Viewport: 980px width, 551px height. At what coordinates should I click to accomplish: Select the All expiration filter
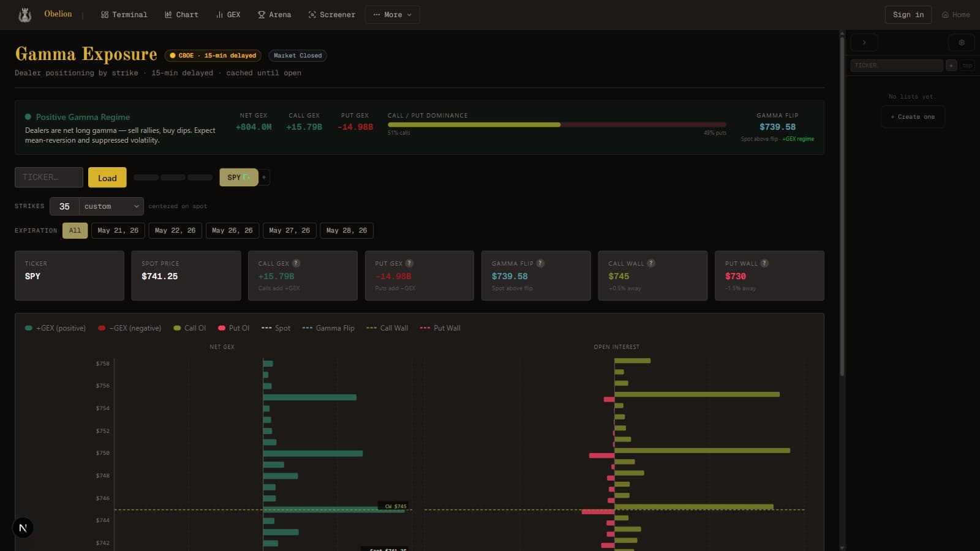75,230
